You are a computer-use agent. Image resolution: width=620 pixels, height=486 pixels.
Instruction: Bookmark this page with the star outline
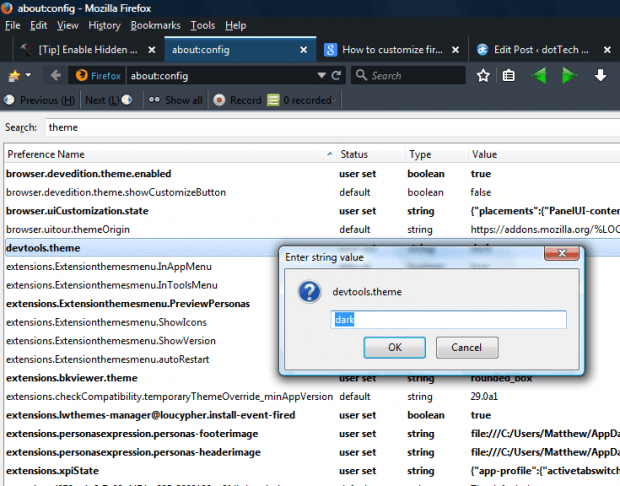[x=483, y=75]
